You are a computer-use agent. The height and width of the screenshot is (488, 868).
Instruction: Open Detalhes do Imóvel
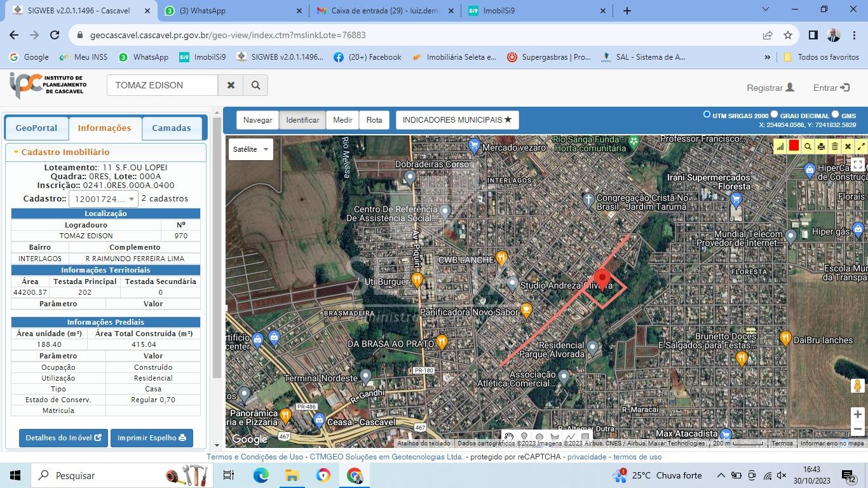[64, 438]
